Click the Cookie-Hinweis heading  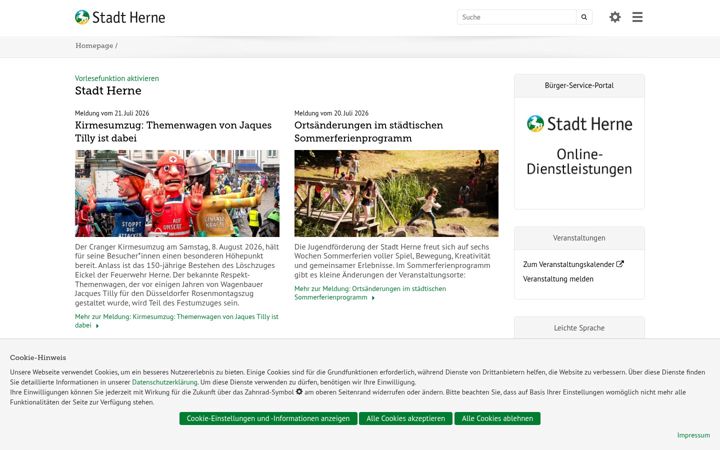click(38, 357)
